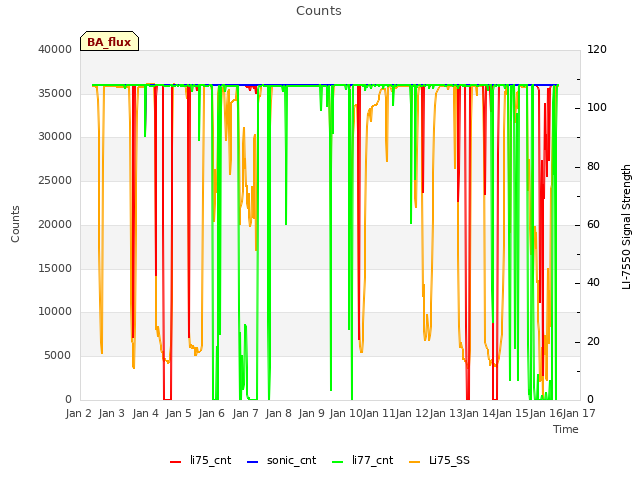This screenshot has width=640, height=480.
Task: Click the 100 right-axis tick label
Action: (x=597, y=107)
